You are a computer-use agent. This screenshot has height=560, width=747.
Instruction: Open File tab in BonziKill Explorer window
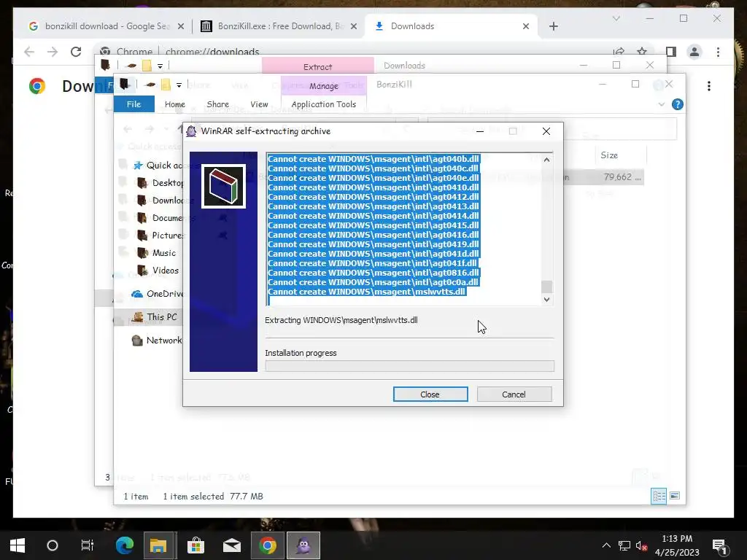pos(134,104)
